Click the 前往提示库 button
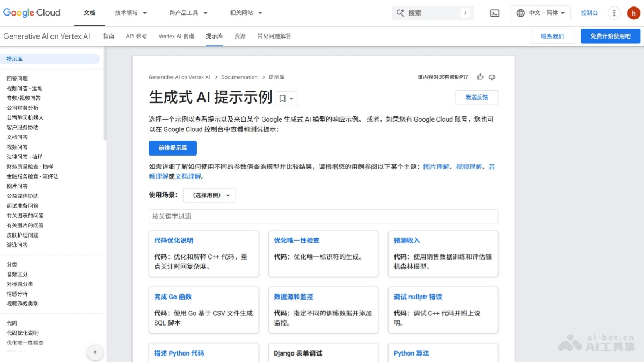 (172, 148)
